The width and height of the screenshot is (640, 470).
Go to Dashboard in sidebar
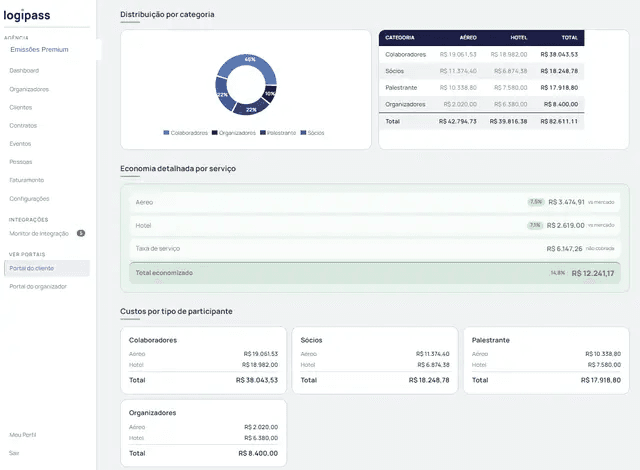tap(24, 71)
